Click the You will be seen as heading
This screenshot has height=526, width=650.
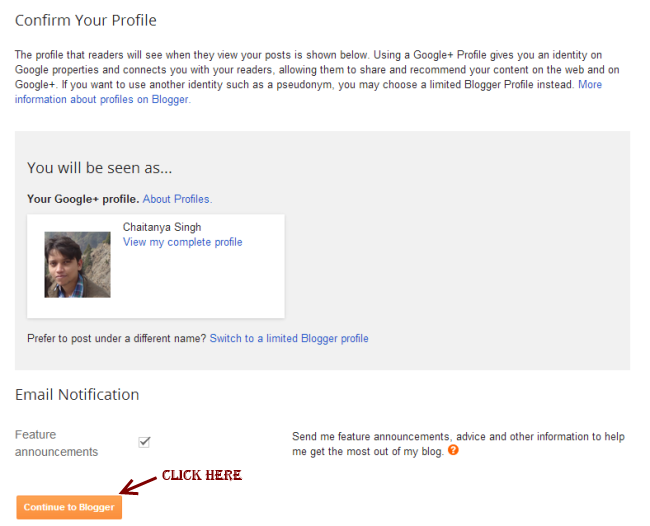pos(100,168)
